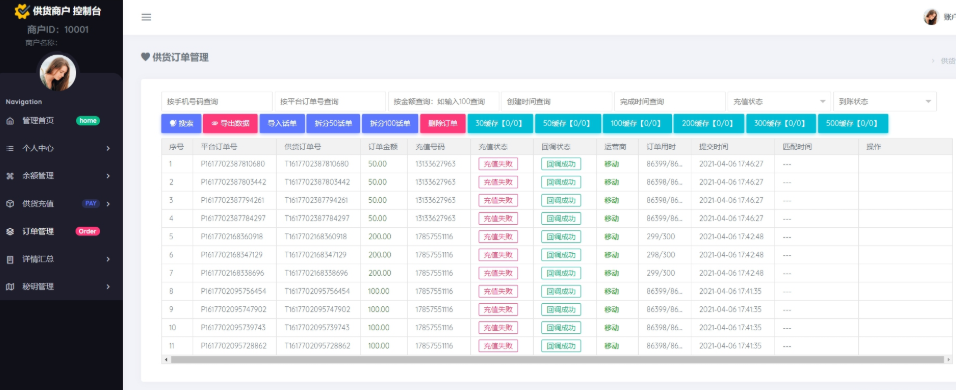Click the home icon beside 管理首页
Screen dimensions: 961x390
click(10, 121)
